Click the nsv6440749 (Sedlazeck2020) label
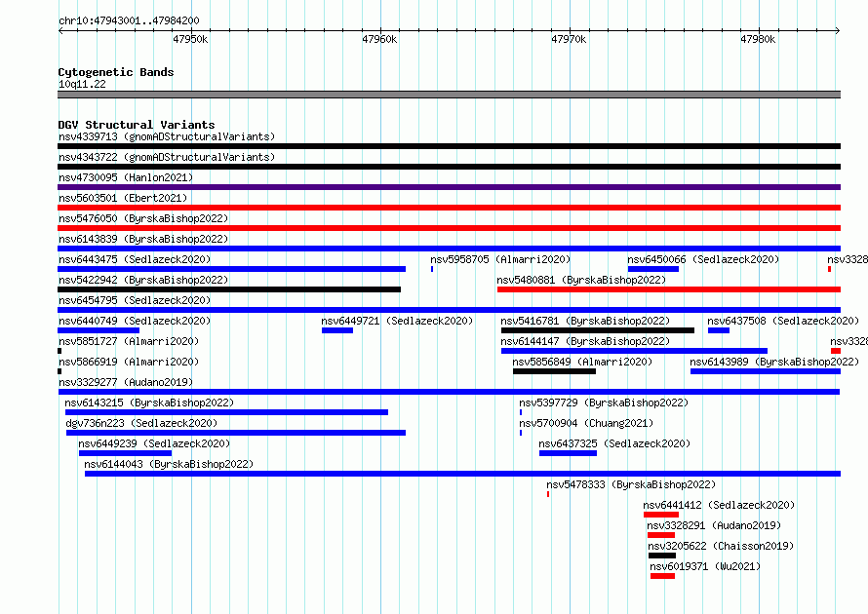 point(135,321)
